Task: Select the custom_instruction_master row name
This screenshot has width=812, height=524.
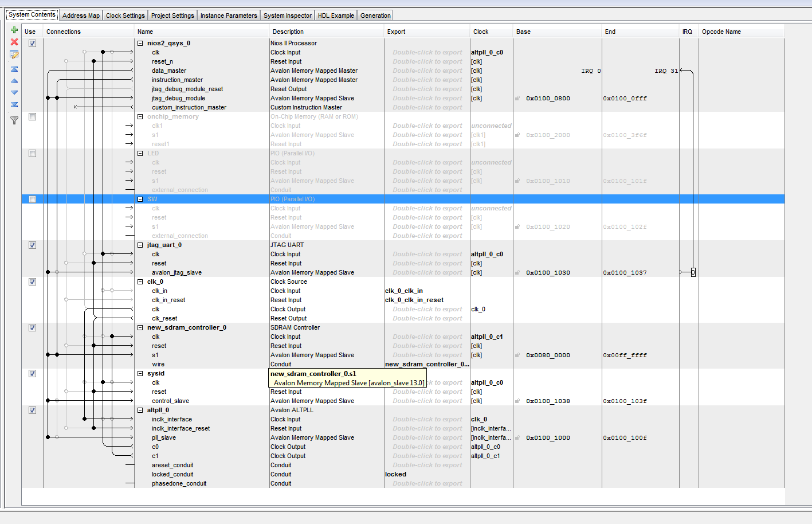Action: click(189, 107)
